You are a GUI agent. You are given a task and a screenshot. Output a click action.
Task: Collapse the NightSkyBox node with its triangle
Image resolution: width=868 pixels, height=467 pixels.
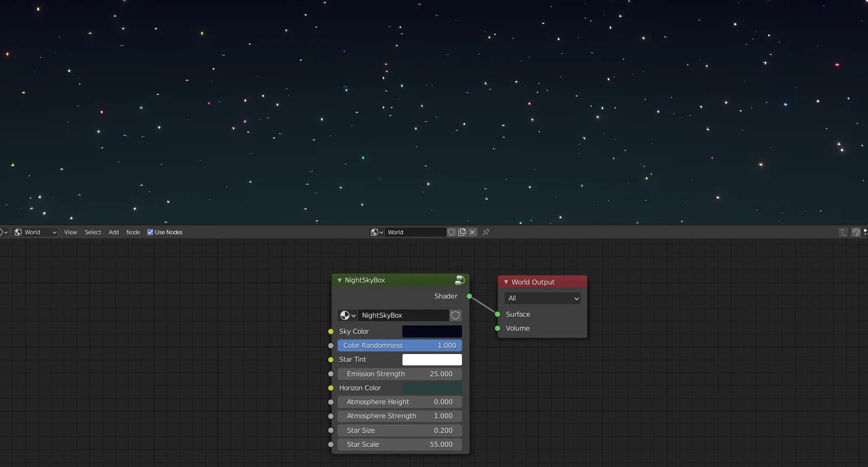pyautogui.click(x=340, y=280)
